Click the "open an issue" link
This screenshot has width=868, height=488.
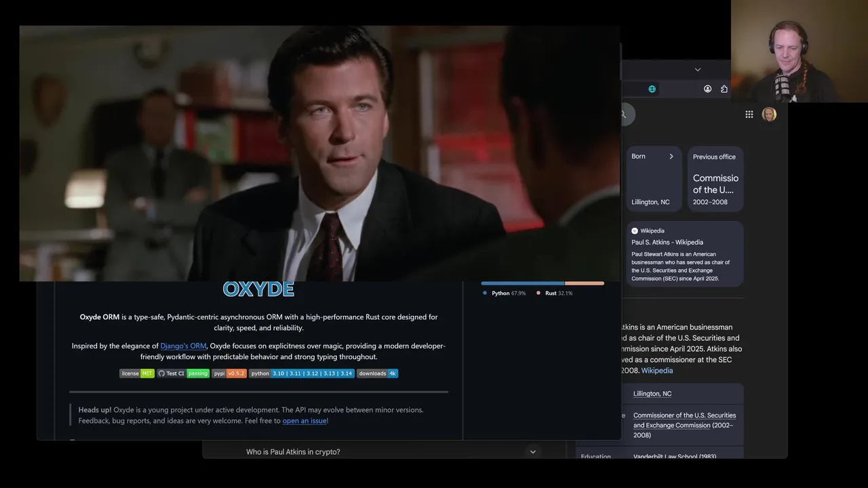(x=304, y=421)
